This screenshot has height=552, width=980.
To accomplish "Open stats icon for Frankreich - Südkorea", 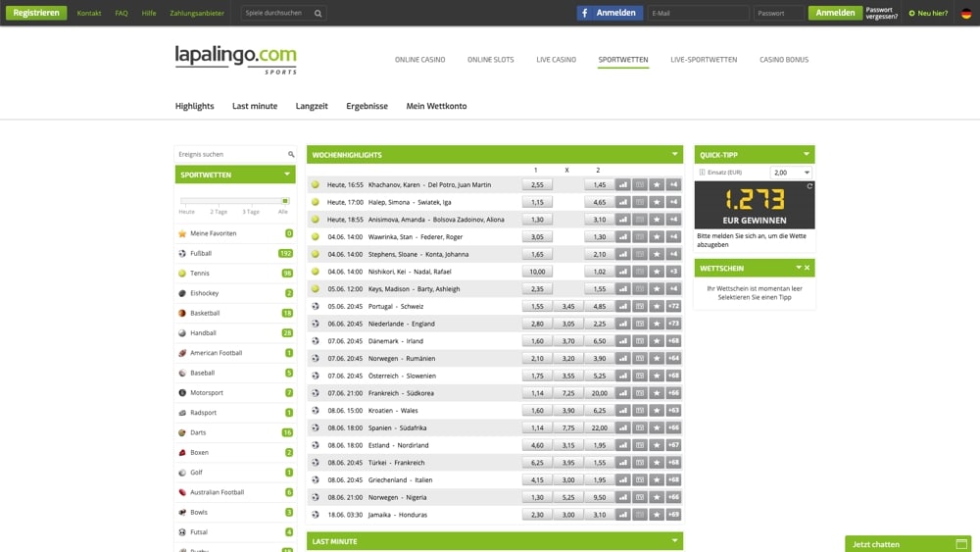I will (x=622, y=393).
